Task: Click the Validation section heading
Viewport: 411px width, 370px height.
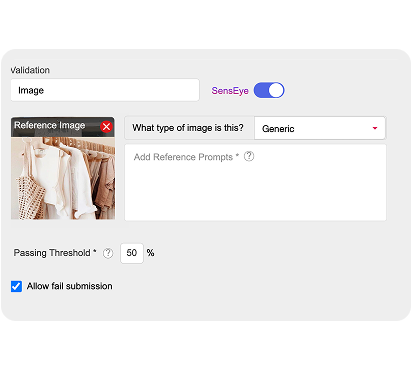Action: [30, 70]
